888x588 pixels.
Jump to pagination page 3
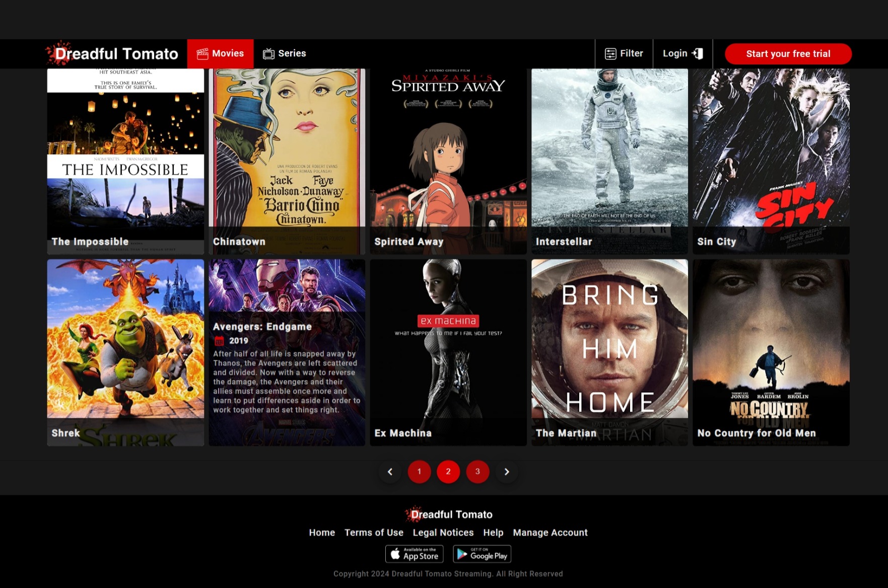pos(477,472)
